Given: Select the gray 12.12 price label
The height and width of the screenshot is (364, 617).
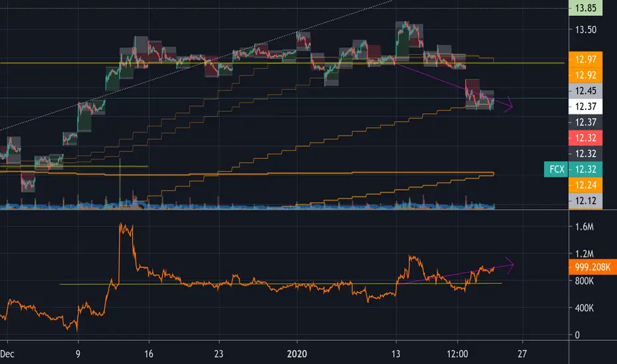Looking at the screenshot, I should (x=585, y=201).
